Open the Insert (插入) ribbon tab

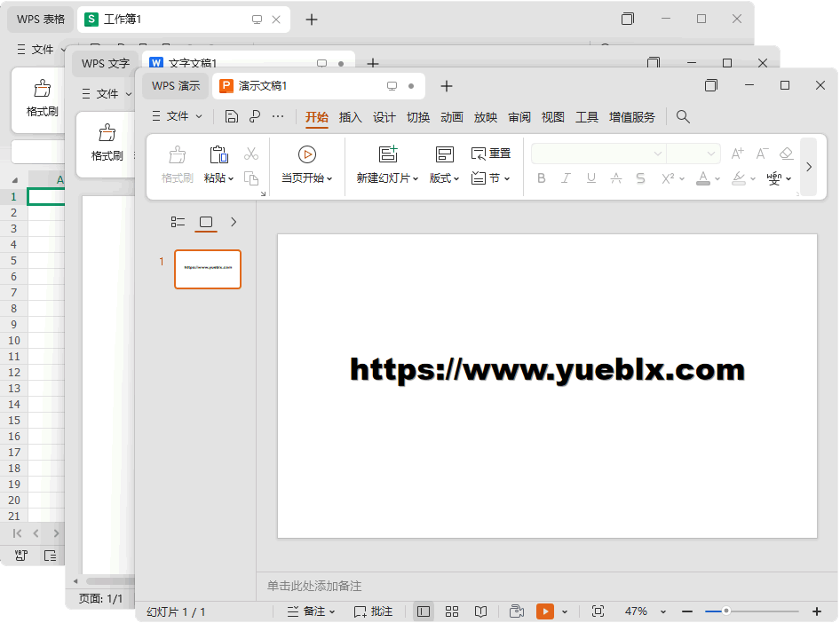click(351, 117)
